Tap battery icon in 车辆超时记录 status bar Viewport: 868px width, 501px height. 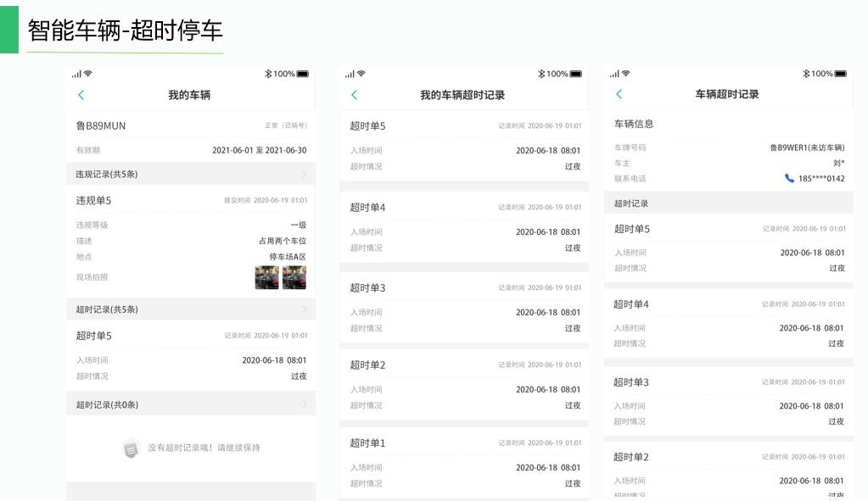(840, 74)
